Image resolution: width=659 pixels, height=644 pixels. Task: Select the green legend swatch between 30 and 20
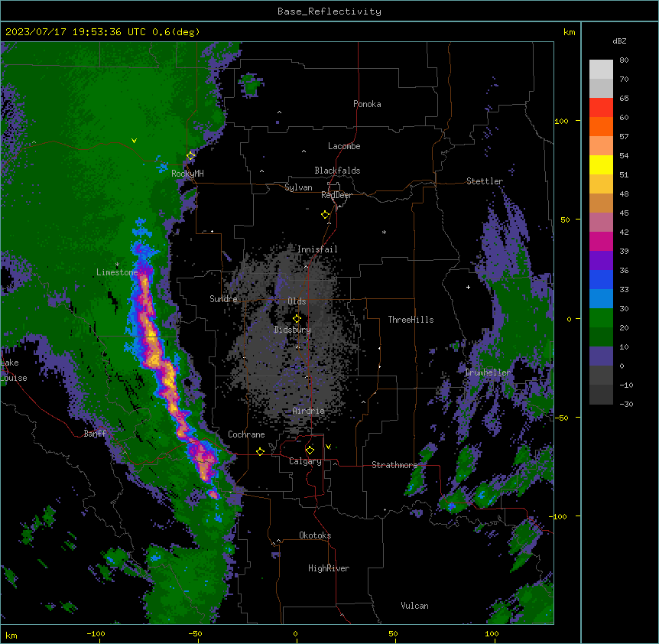(601, 318)
